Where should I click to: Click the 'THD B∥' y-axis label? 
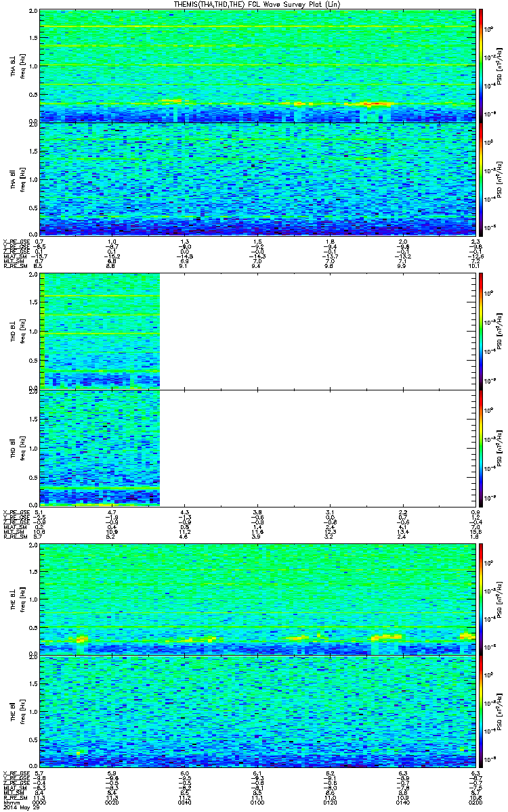coord(13,447)
